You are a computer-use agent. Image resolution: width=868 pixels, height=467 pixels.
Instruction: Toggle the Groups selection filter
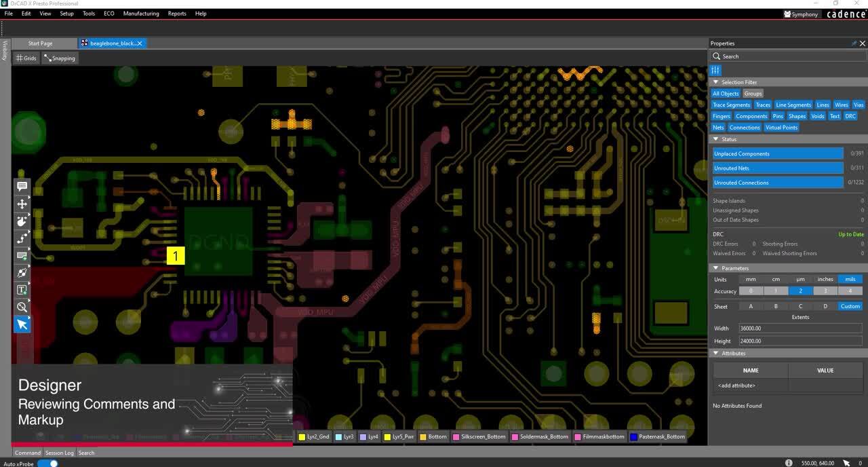(x=753, y=94)
